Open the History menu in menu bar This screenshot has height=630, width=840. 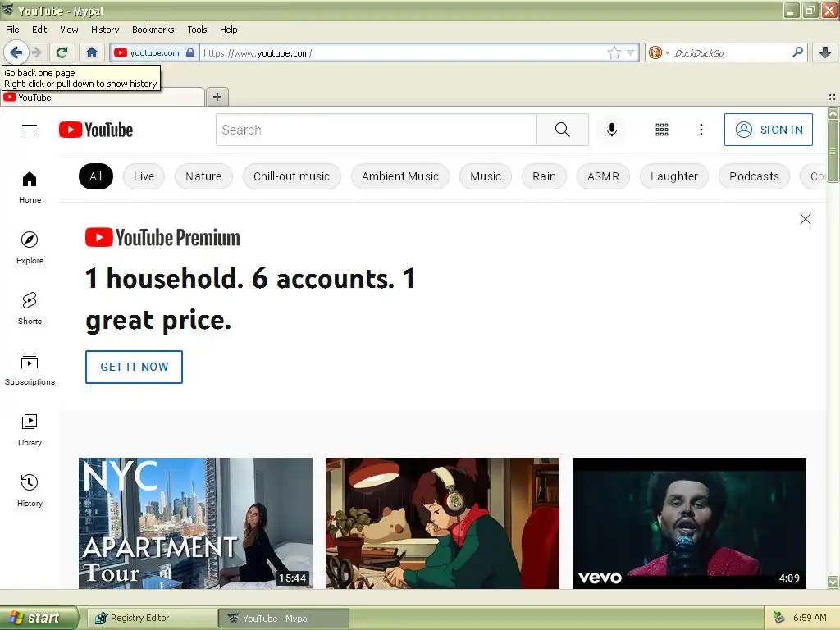[x=105, y=30]
